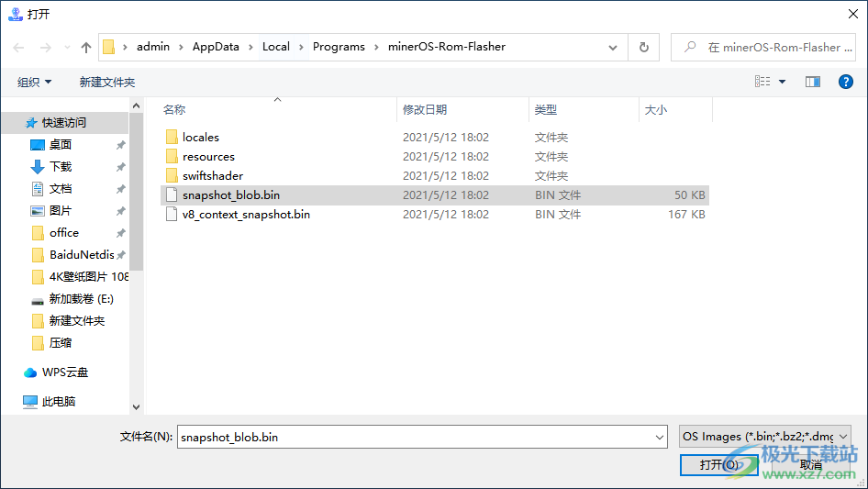Toggle the preview pane
Screen dimensions: 868x489
813,82
